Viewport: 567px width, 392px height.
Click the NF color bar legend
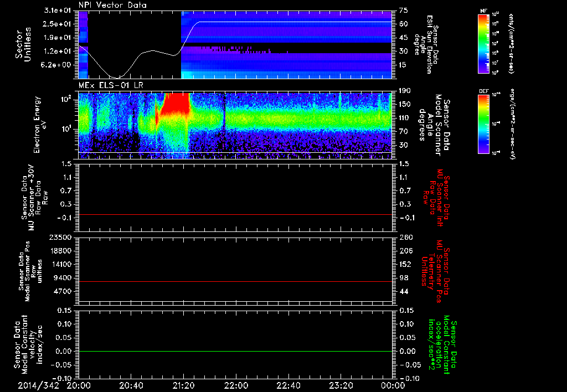point(483,44)
